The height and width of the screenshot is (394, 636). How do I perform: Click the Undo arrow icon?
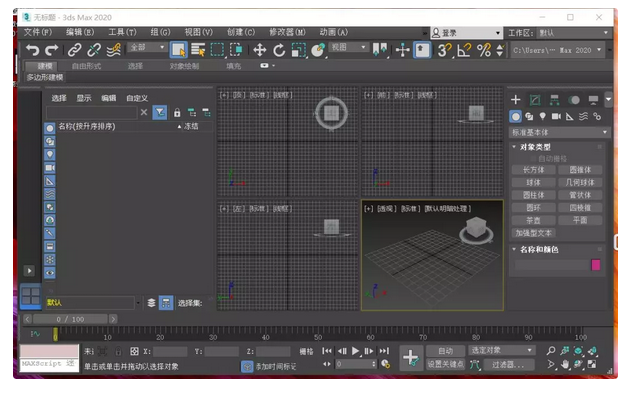(32, 50)
